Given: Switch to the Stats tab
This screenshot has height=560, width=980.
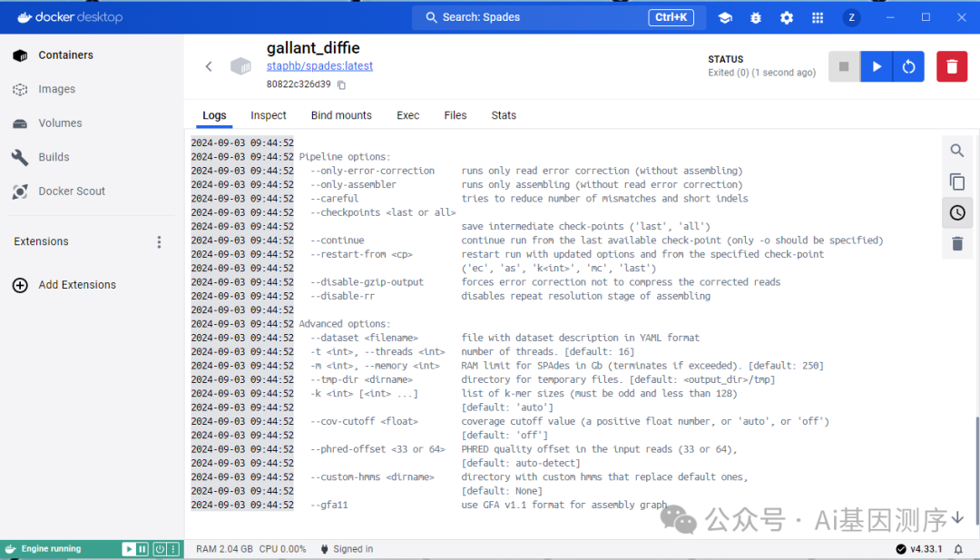Looking at the screenshot, I should coord(503,115).
